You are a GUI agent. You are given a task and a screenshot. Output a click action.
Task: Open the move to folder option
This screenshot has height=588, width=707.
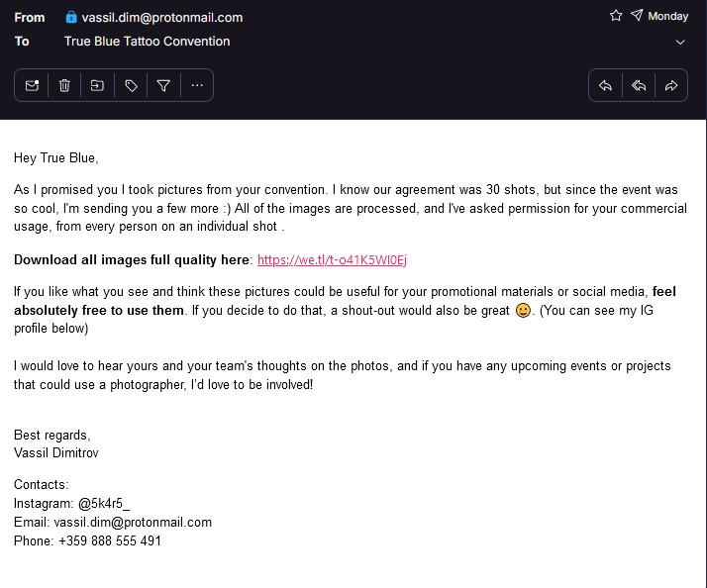[x=97, y=86]
